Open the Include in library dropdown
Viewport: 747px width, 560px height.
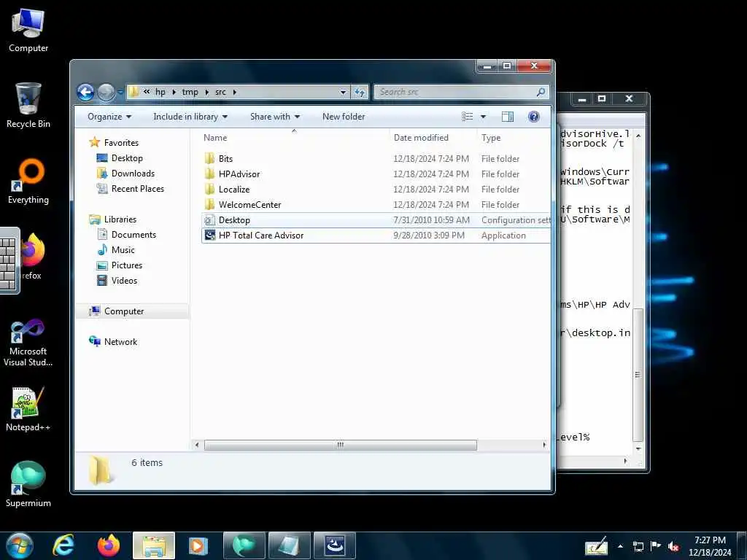pos(190,117)
